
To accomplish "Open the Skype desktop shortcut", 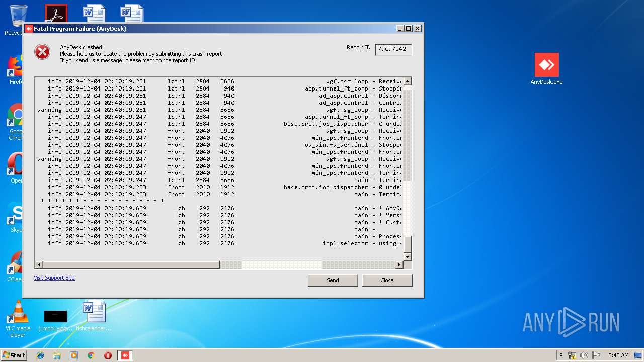I will [x=15, y=217].
